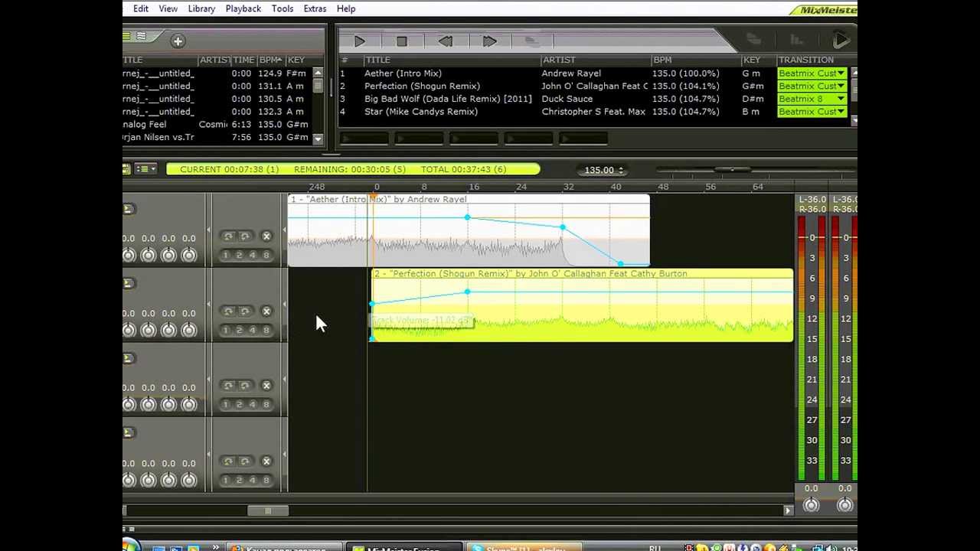This screenshot has width=980, height=551.
Task: Toggle loop length 1 on track 3
Action: coord(227,405)
